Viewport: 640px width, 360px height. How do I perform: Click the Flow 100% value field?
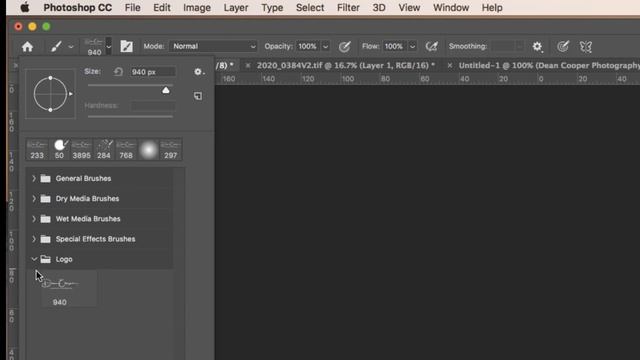[394, 47]
